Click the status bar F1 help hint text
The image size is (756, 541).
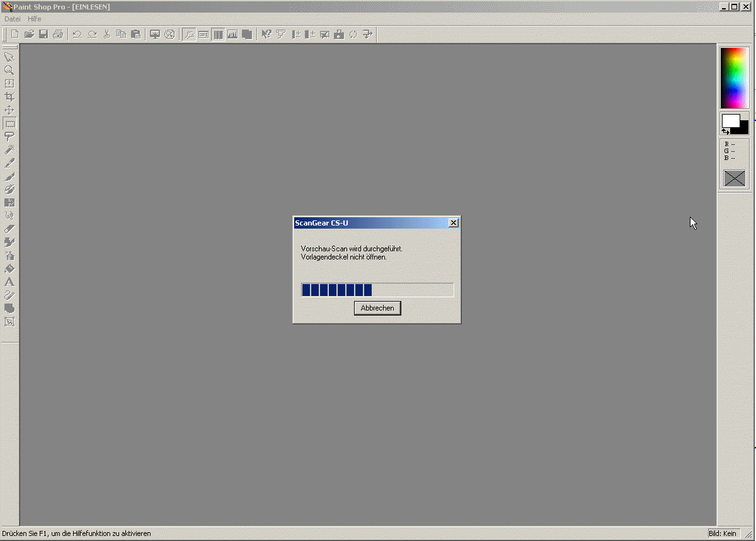(76, 533)
